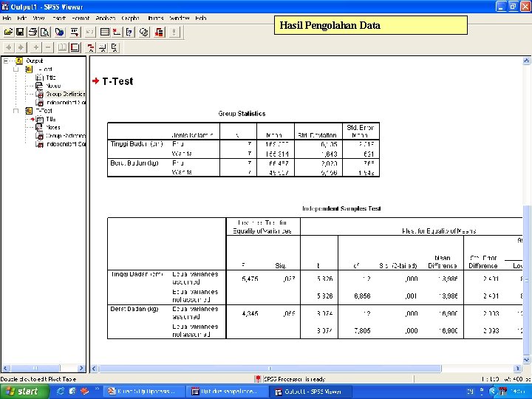
Task: Click the Insert Heading toolbar icon
Action: pos(91,47)
